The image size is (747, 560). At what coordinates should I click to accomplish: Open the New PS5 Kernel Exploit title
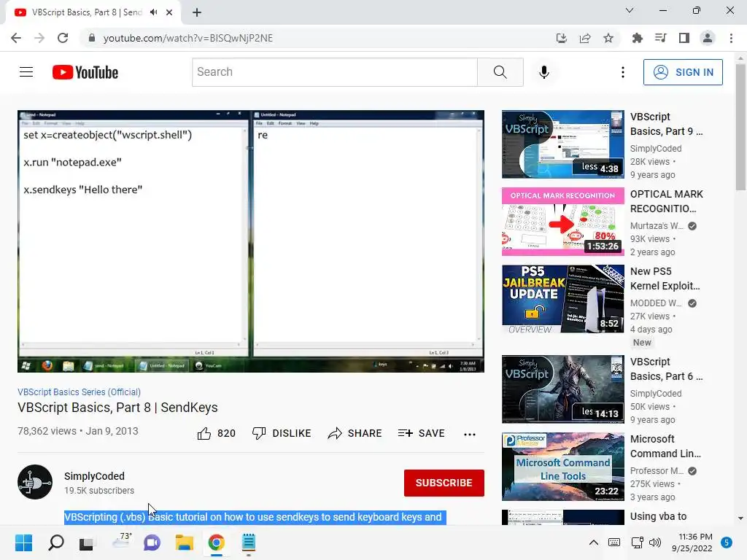click(665, 279)
